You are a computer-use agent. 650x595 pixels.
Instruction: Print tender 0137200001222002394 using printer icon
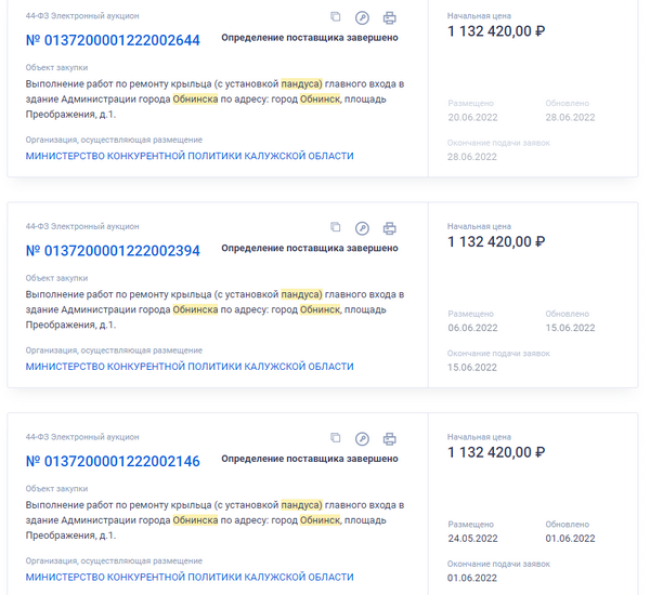point(389,228)
